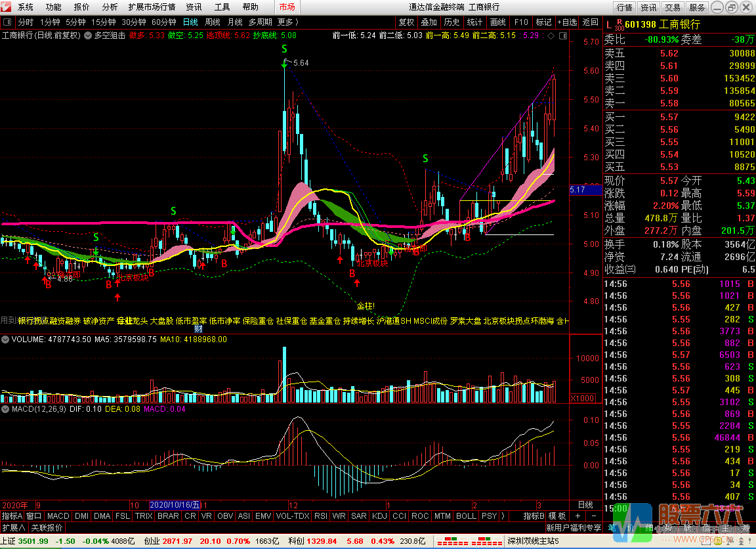
Task: Select the 30分钟 period
Action: 134,22
